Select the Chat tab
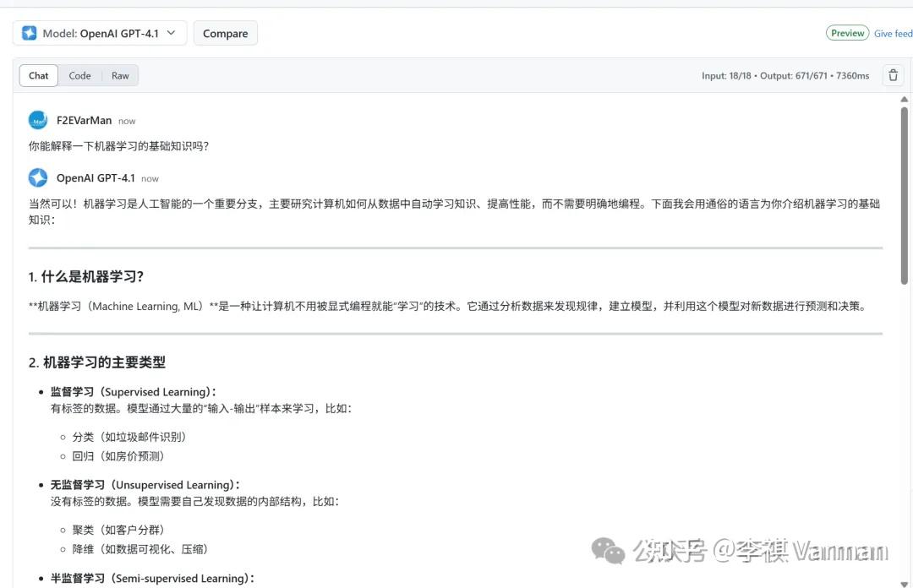The width and height of the screenshot is (913, 588). pos(38,75)
